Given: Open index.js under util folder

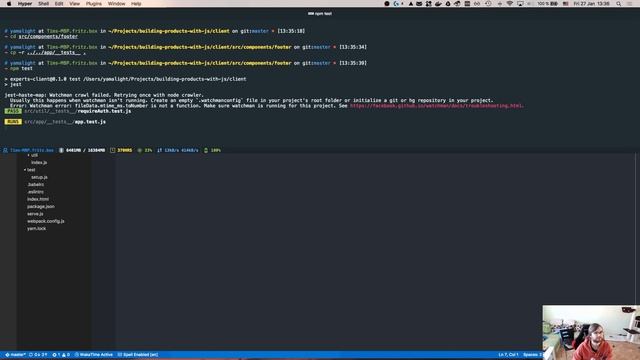Looking at the screenshot, I should click(x=39, y=162).
